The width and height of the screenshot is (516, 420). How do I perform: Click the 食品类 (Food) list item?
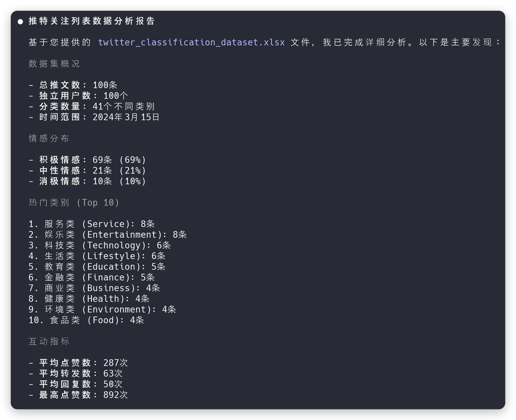pyautogui.click(x=86, y=320)
